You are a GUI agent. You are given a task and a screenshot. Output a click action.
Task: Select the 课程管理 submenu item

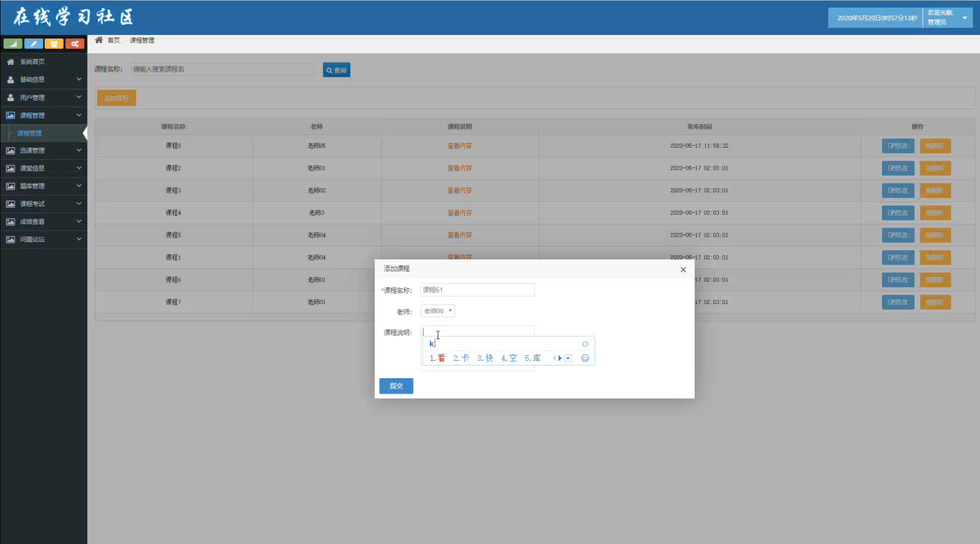[44, 133]
